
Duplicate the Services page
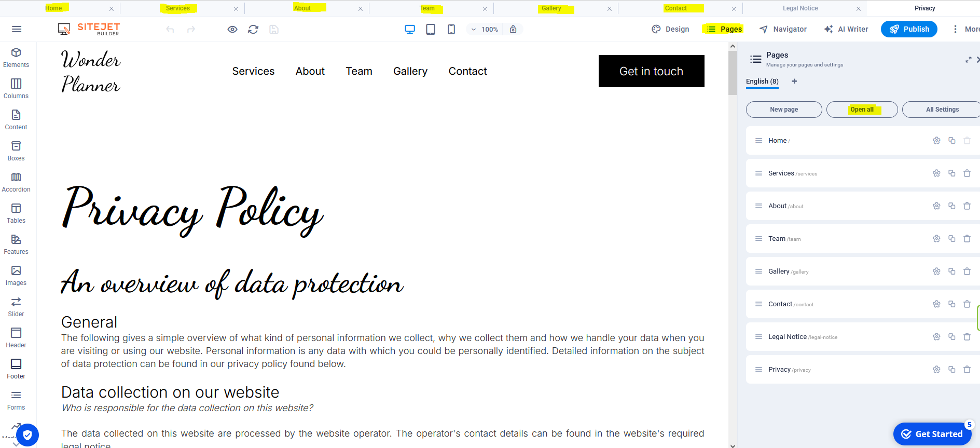click(951, 173)
